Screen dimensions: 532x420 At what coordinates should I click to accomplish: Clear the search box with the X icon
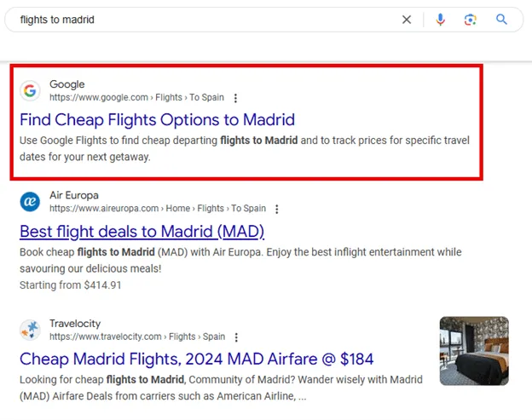(x=407, y=20)
